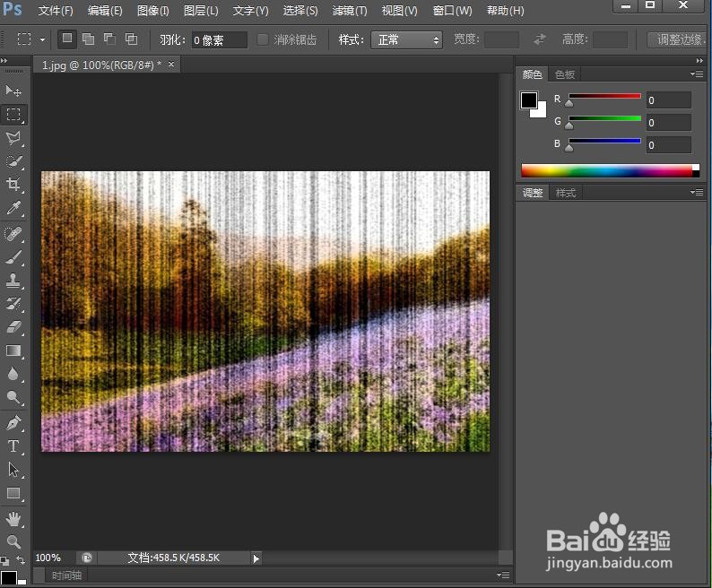This screenshot has height=588, width=712.
Task: Select the Zoom tool
Action: (13, 541)
